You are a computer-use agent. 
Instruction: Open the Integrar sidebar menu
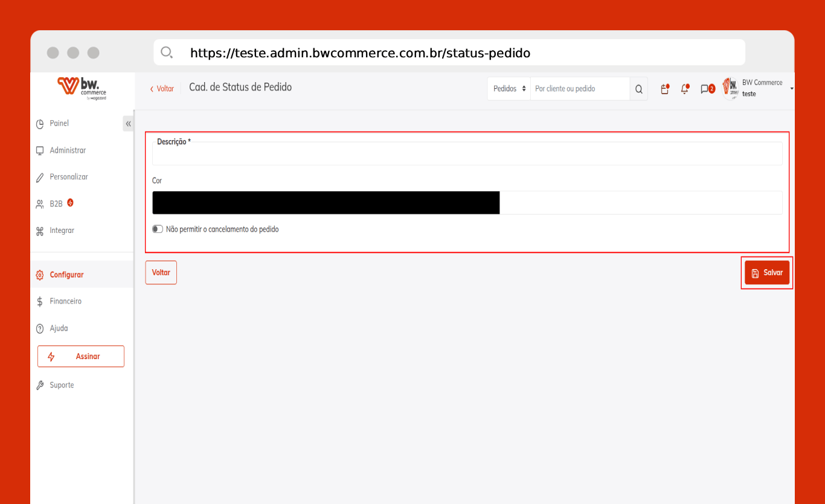tap(62, 231)
